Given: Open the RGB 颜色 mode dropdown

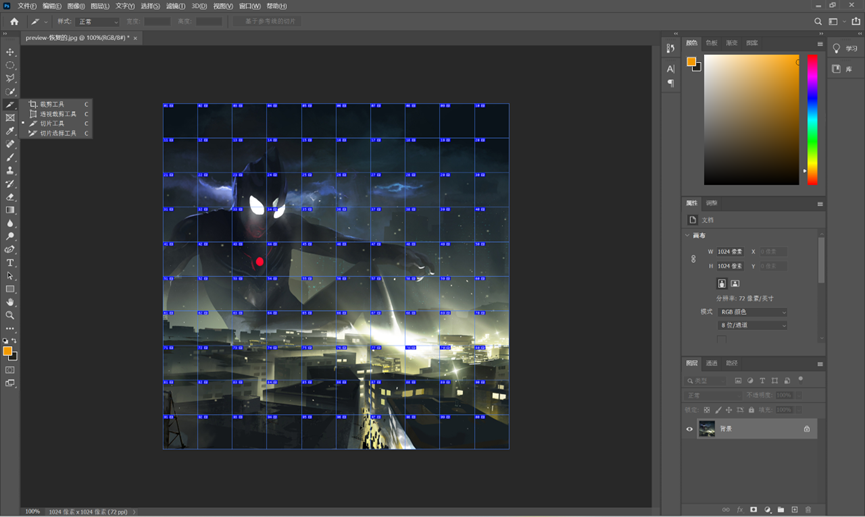Looking at the screenshot, I should [752, 312].
